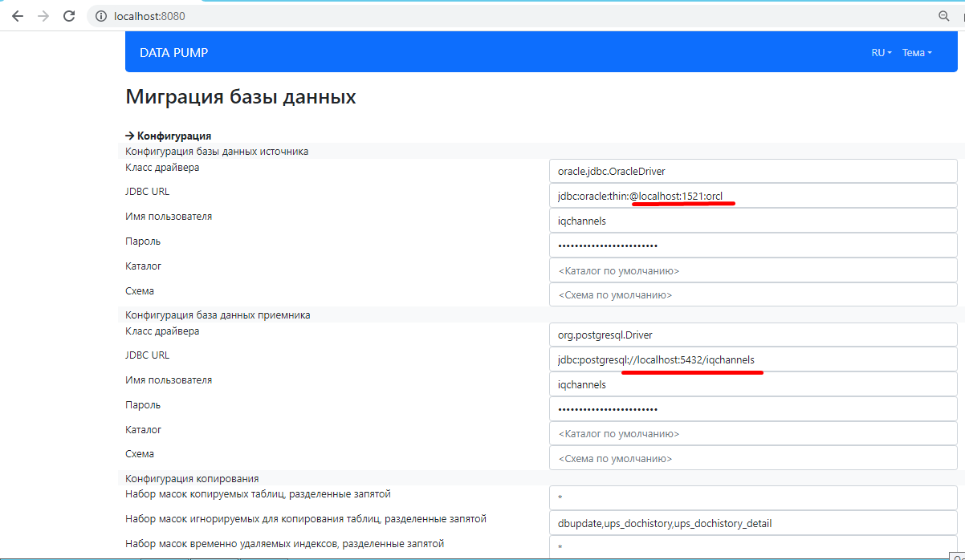Click Конфигурация копирования section label
This screenshot has width=965, height=560.
192,478
